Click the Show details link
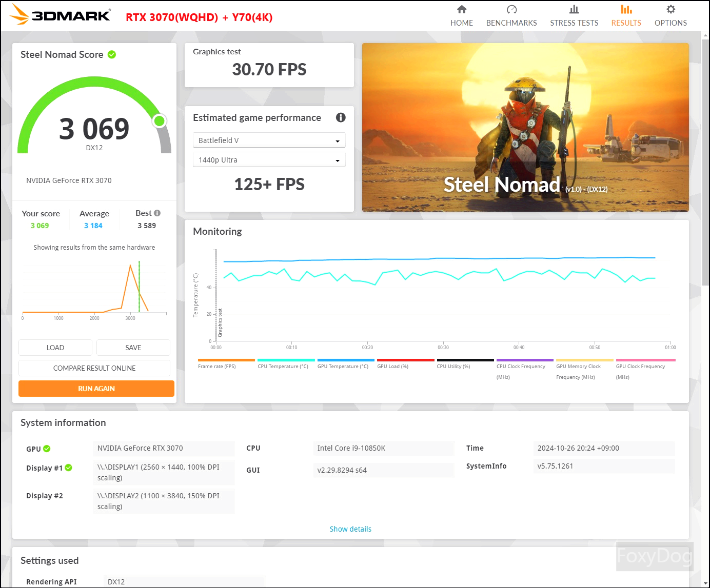This screenshot has height=588, width=710. (350, 529)
